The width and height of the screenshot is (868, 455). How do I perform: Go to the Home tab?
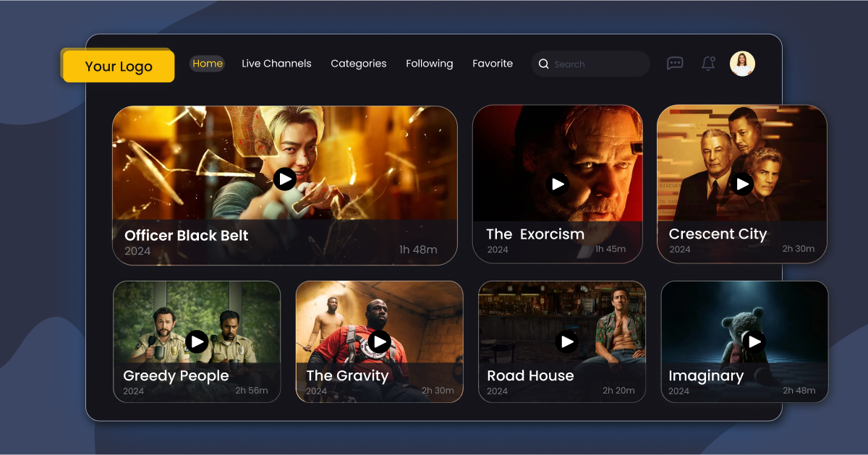pos(207,64)
